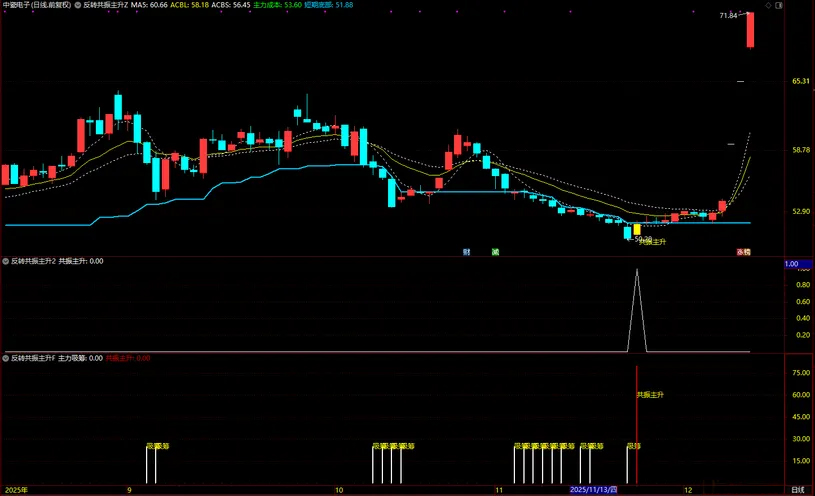Click the 52.90 price axis label
815x496 pixels.
(801, 211)
